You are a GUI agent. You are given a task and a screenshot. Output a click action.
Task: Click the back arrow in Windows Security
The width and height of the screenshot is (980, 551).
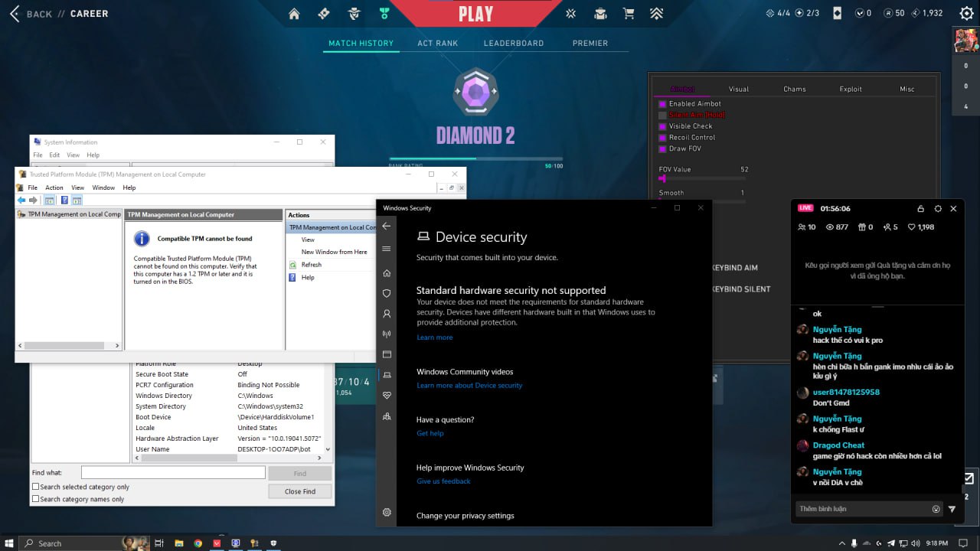coord(387,226)
